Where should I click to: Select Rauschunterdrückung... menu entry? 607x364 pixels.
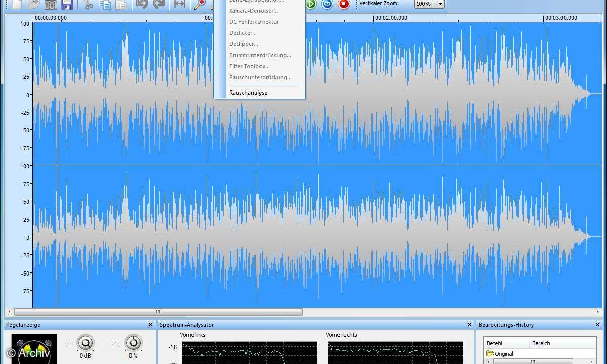click(260, 77)
